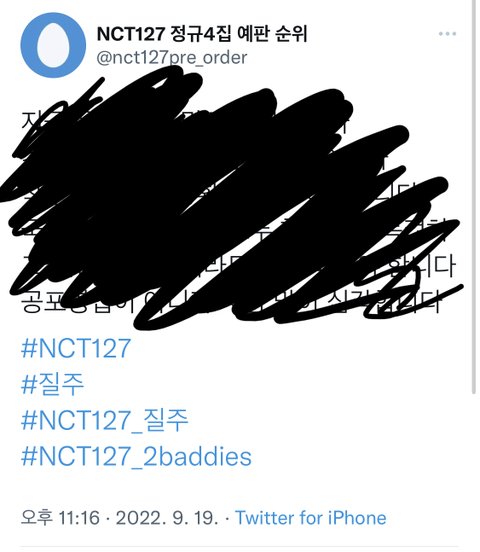Open the three-dot more options menu
The height and width of the screenshot is (552, 480).
pyautogui.click(x=447, y=34)
